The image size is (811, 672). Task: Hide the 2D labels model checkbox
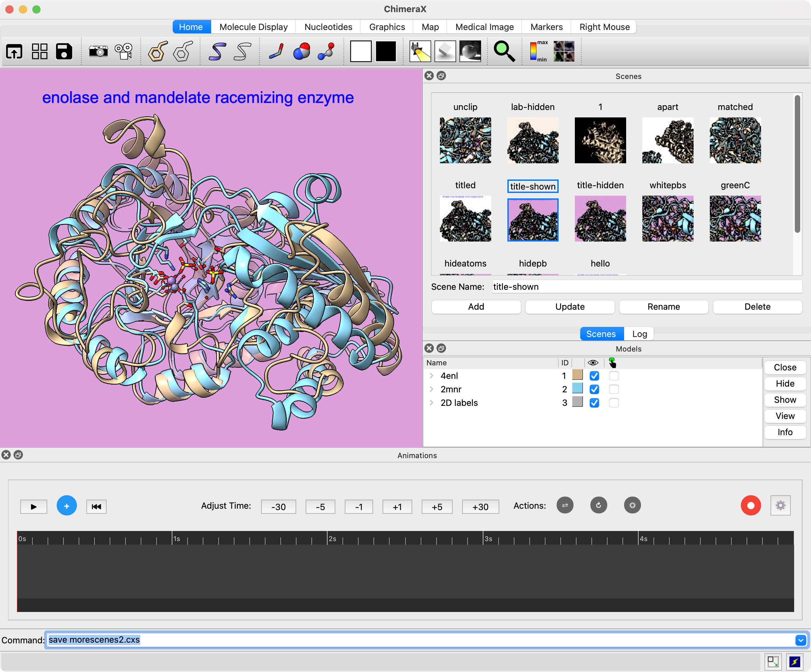(x=594, y=403)
